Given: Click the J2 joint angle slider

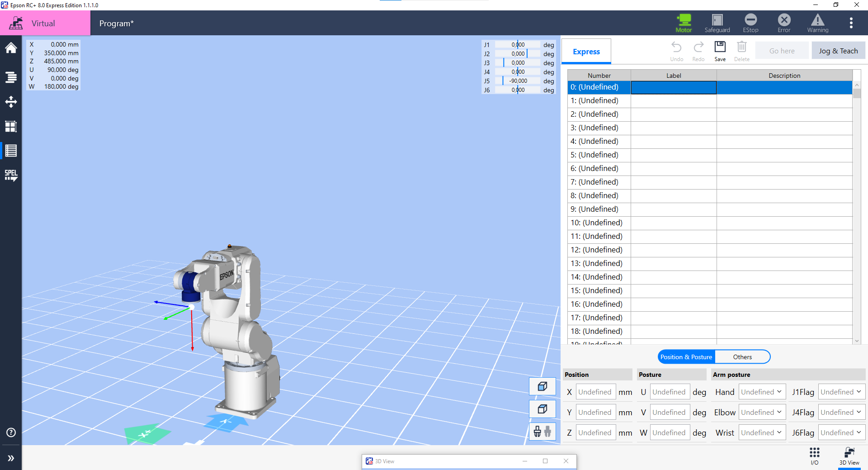Looking at the screenshot, I should click(518, 54).
